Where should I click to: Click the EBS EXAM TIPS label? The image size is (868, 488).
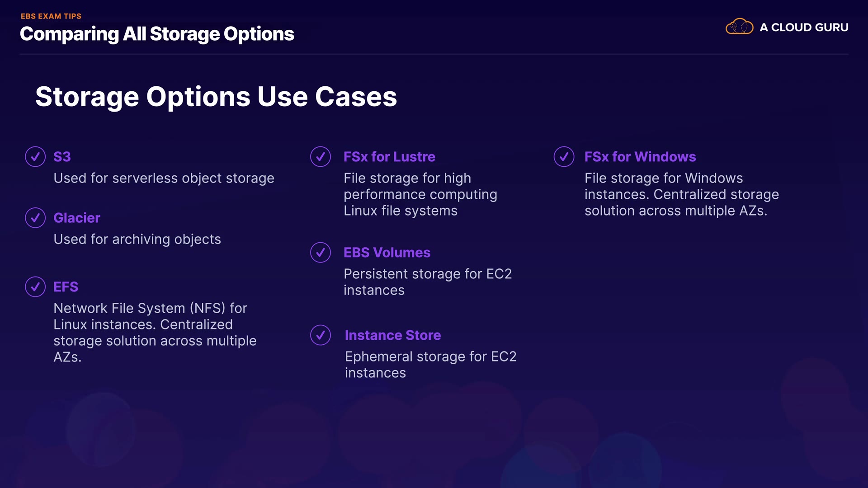click(x=51, y=16)
